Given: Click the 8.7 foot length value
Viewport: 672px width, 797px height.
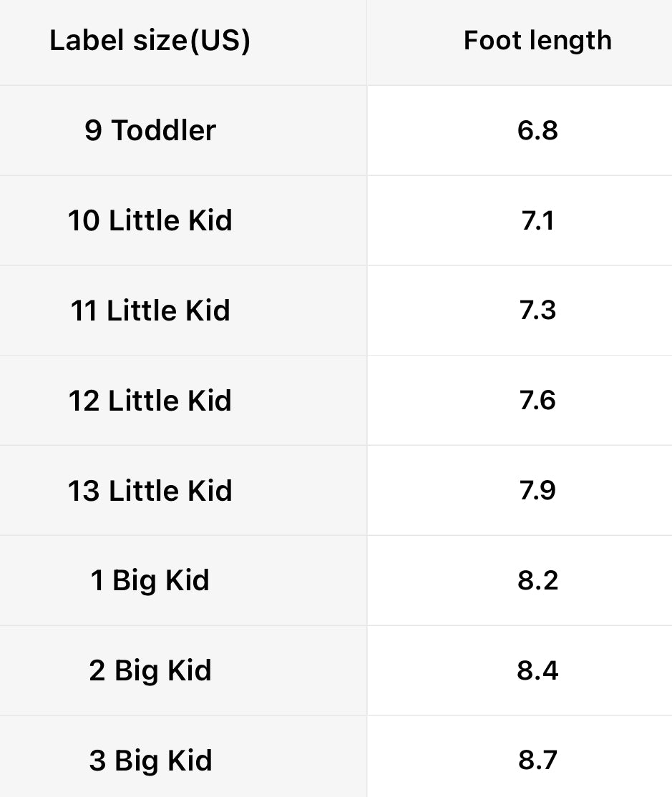Looking at the screenshot, I should pos(537,761).
